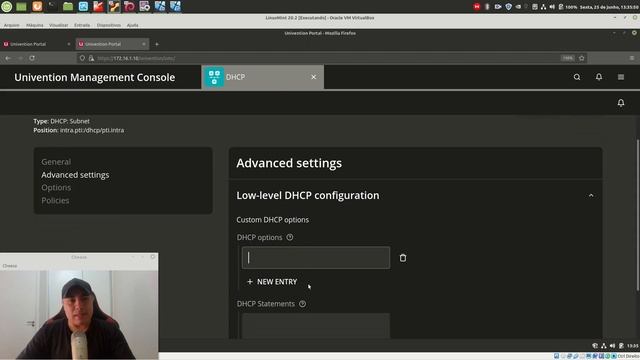Click the Debian swirl icon in taskbar
This screenshot has width=640, height=360.
129,7
